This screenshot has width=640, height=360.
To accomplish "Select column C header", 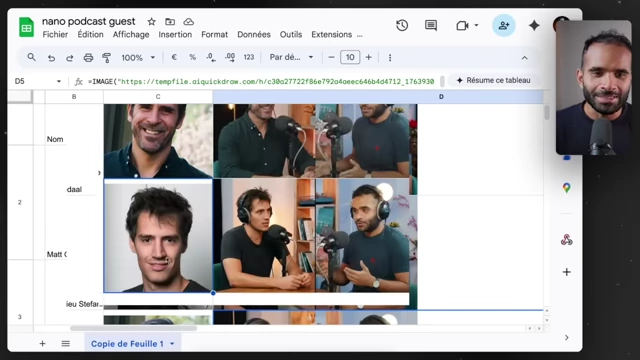I will (158, 97).
